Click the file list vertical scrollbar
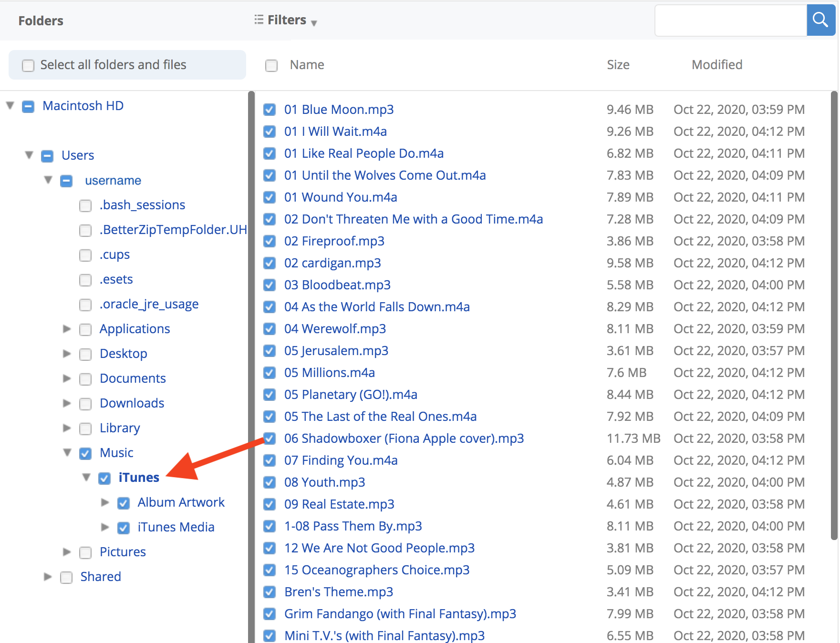 pyautogui.click(x=834, y=316)
